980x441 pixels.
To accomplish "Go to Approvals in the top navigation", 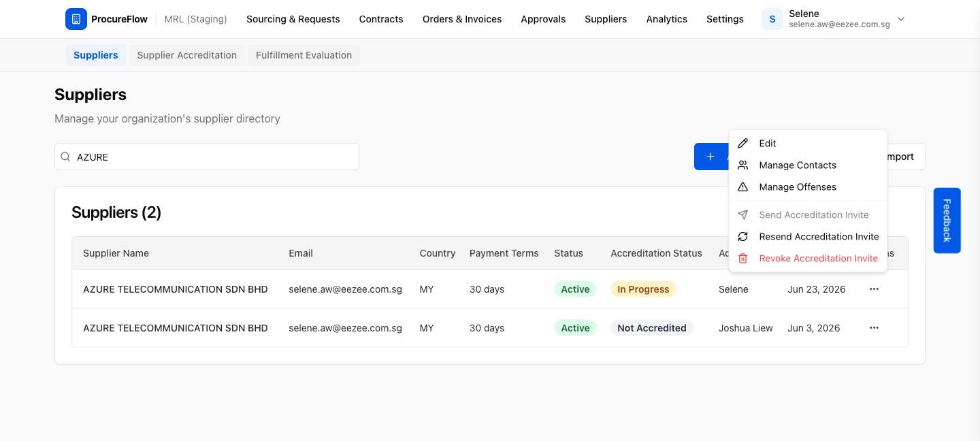I will (543, 19).
